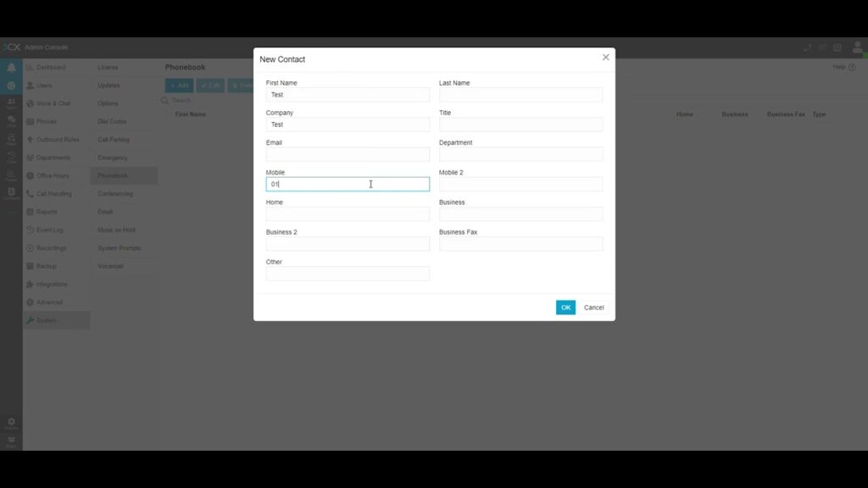This screenshot has width=868, height=488.
Task: Click the First Name input field
Action: 348,95
